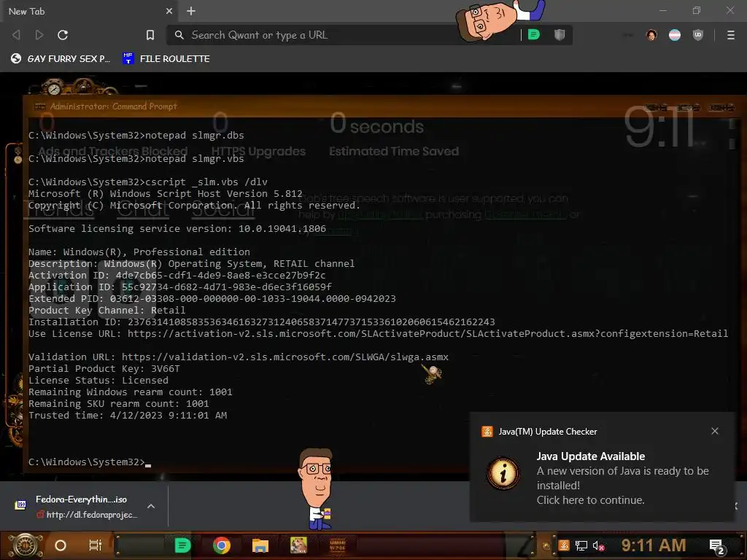Open the 9:11 AM taskbar clock
This screenshot has width=747, height=560.
(x=654, y=545)
